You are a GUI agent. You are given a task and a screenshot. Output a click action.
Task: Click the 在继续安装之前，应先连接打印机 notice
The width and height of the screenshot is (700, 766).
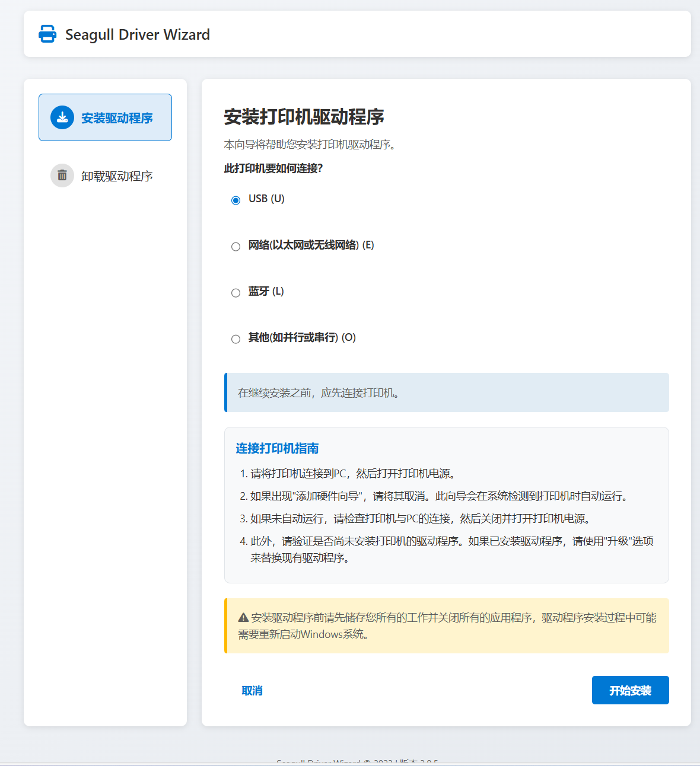coord(446,392)
